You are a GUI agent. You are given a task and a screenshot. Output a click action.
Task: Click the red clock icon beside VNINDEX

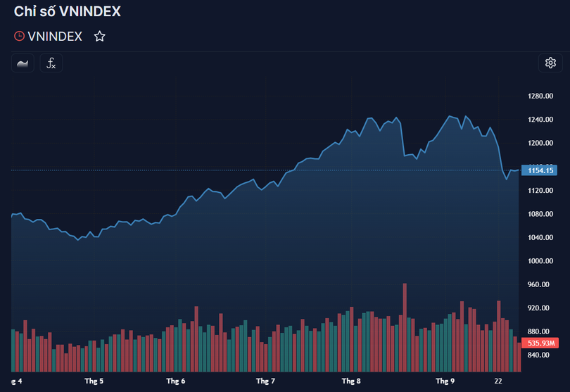[x=19, y=37]
